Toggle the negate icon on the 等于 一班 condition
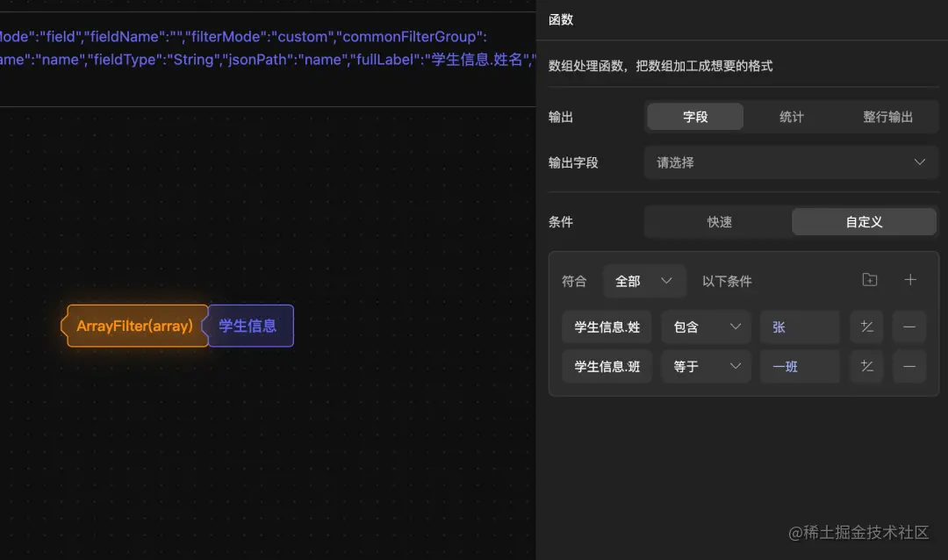Image resolution: width=948 pixels, height=560 pixels. 866,366
